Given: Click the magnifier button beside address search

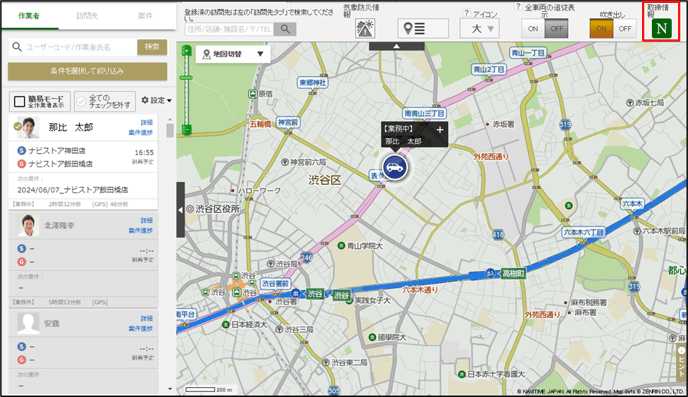Looking at the screenshot, I should point(285,29).
